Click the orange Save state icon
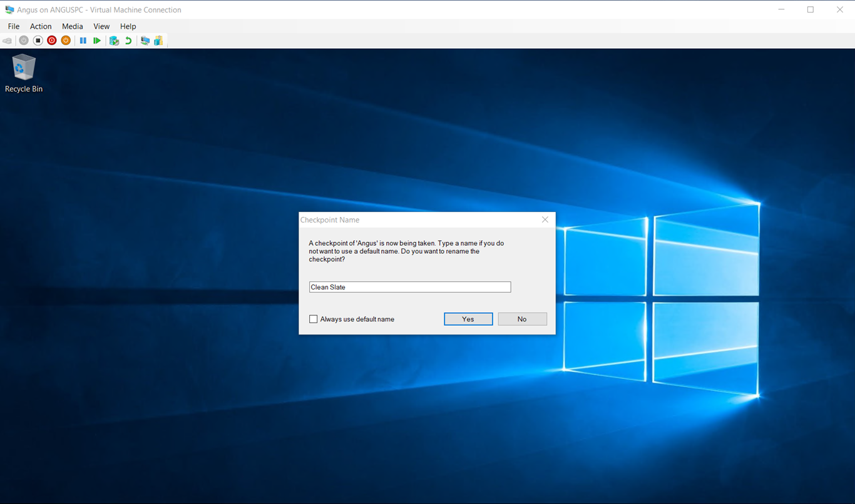Viewport: 855px width, 504px height. [66, 41]
